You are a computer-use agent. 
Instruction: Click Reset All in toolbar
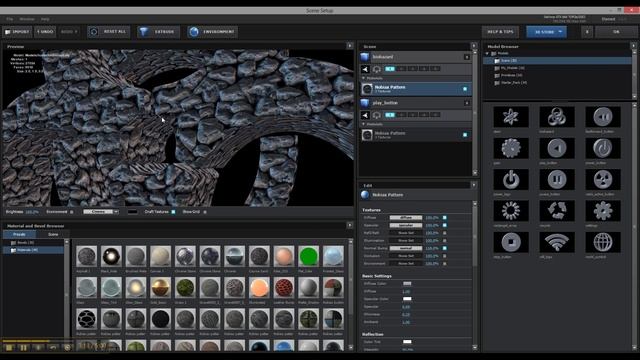click(x=109, y=32)
